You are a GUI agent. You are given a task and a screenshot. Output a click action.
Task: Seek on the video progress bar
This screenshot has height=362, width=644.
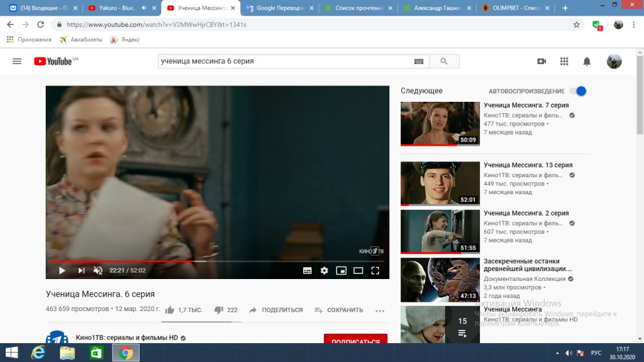pos(217,261)
